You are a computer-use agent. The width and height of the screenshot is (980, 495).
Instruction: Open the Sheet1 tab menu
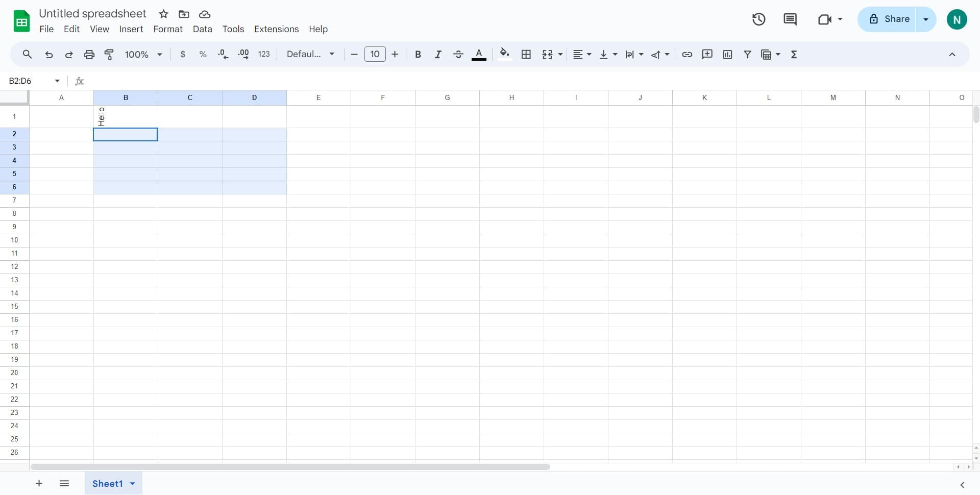132,483
